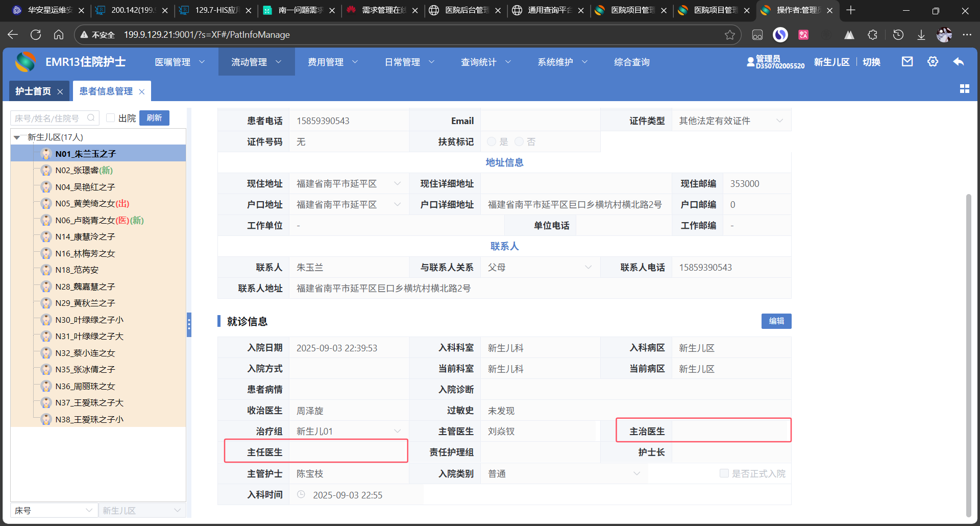The image size is (980, 526).
Task: Switch to the 护士首页 tab
Action: [x=33, y=91]
